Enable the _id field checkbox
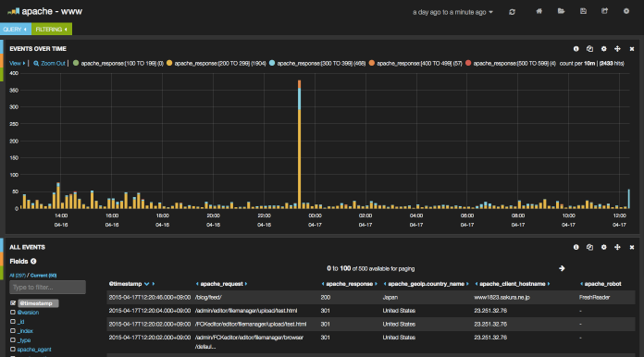Image resolution: width=644 pixels, height=357 pixels. tap(13, 321)
